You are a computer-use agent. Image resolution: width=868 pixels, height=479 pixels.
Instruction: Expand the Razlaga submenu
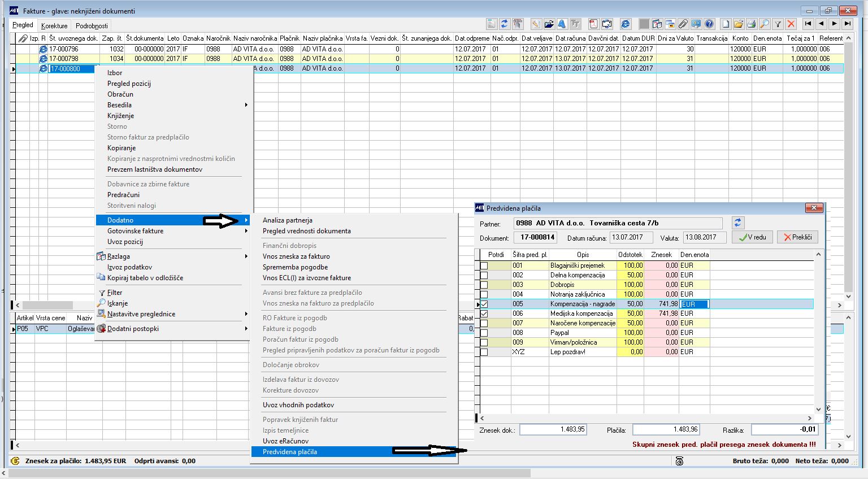point(173,256)
